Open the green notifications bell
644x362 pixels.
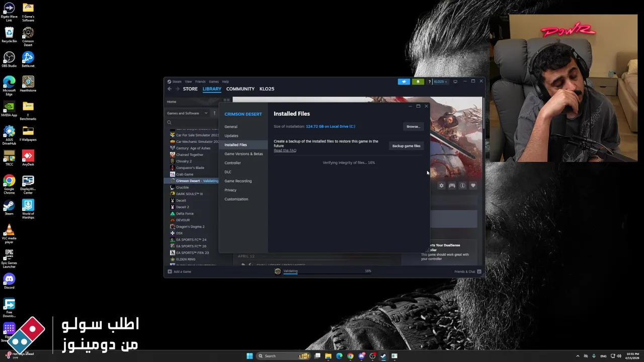coord(418,81)
